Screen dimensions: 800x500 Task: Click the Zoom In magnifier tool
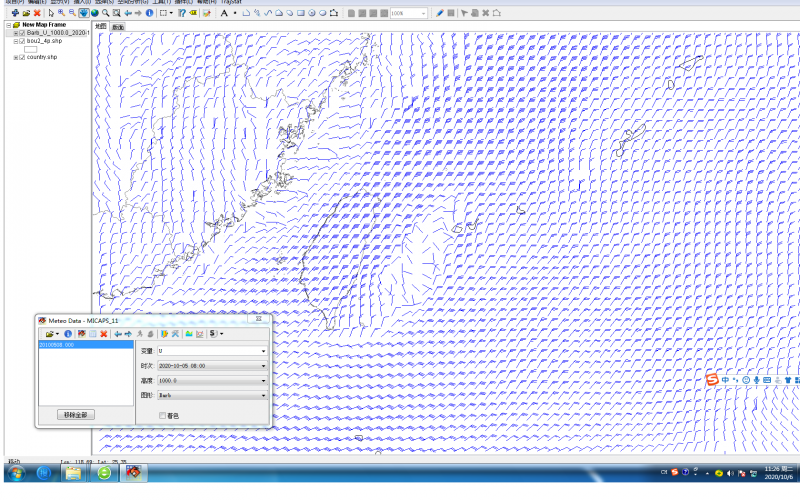(61, 14)
